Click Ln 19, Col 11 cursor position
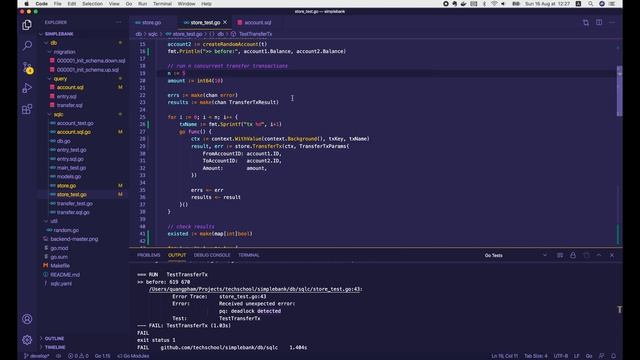Screen dimensions: 640x360 pyautogui.click(x=504, y=356)
